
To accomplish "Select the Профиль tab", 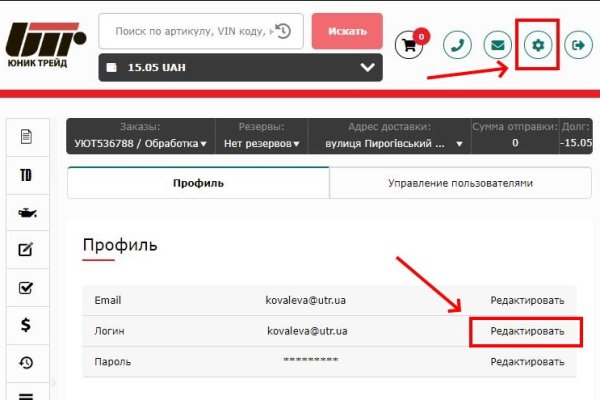I will 198,183.
